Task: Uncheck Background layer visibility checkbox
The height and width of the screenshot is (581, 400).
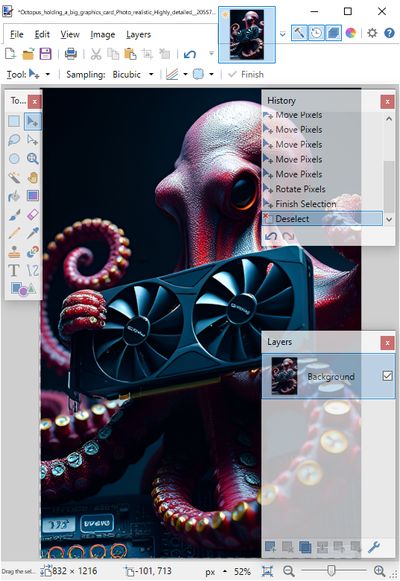Action: (x=387, y=376)
